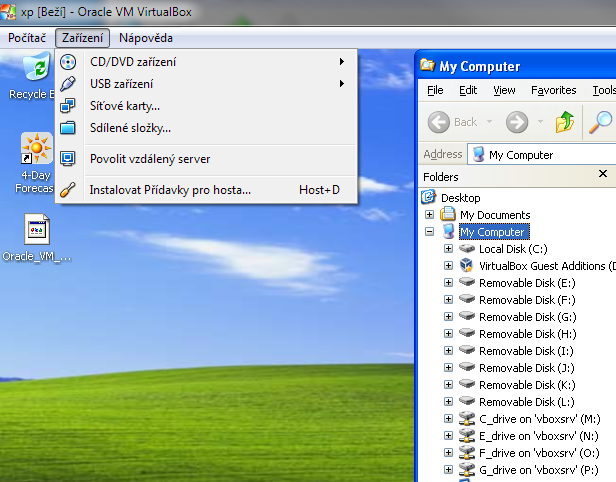Select Removable Disk (L:)
616x482 pixels.
[x=527, y=402]
